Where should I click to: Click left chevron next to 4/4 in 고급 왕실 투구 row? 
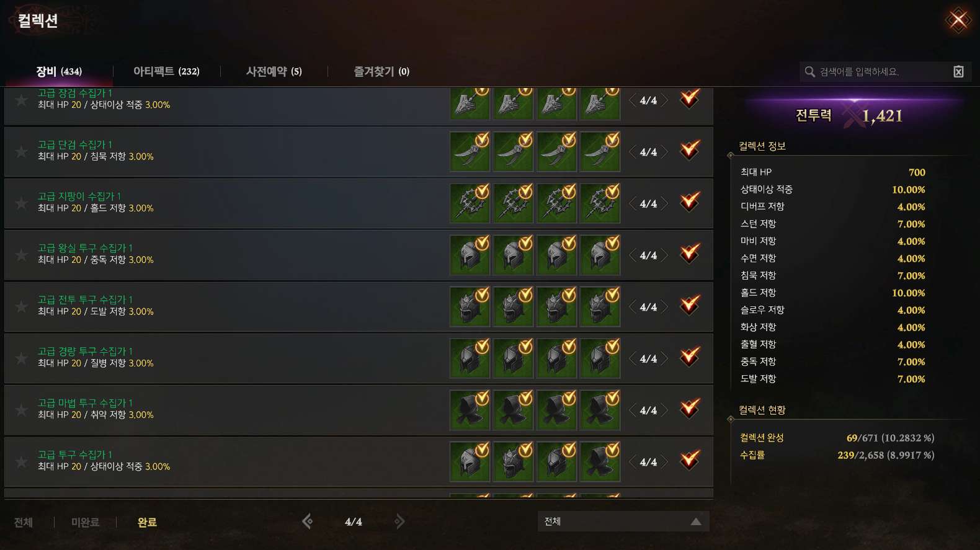pos(633,255)
